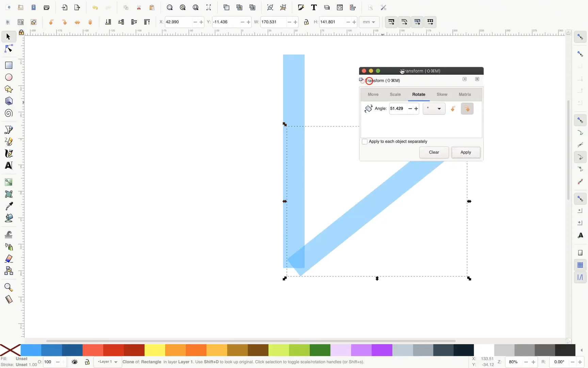
Task: Click the Apply button in Transform dialog
Action: tap(466, 152)
